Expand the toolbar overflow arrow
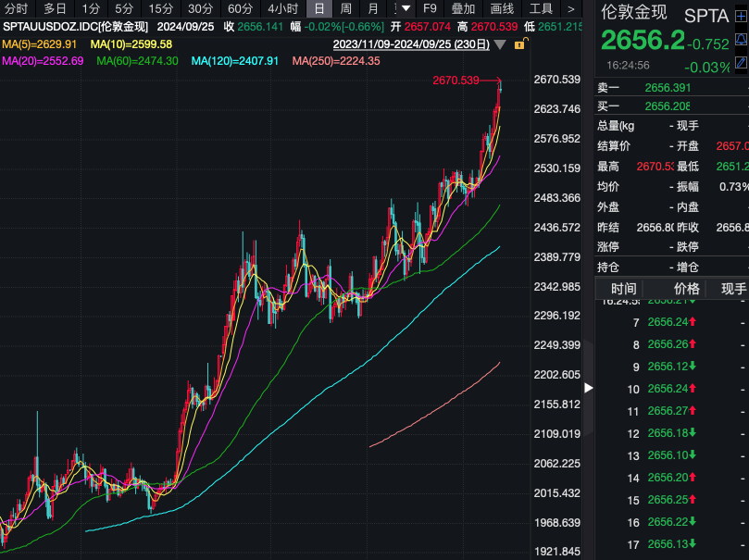Image resolution: width=749 pixels, height=560 pixels. pyautogui.click(x=570, y=8)
